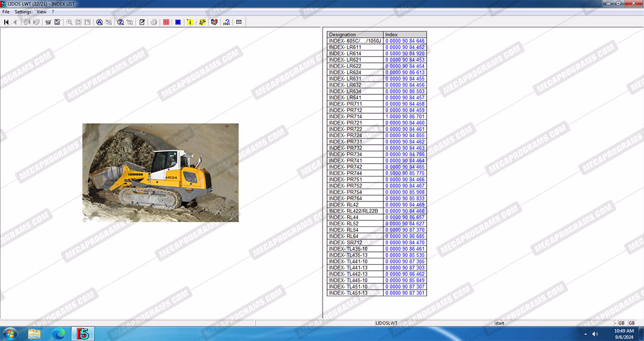Jump to first page with toolbar arrow
This screenshot has width=644, height=341.
[x=6, y=22]
